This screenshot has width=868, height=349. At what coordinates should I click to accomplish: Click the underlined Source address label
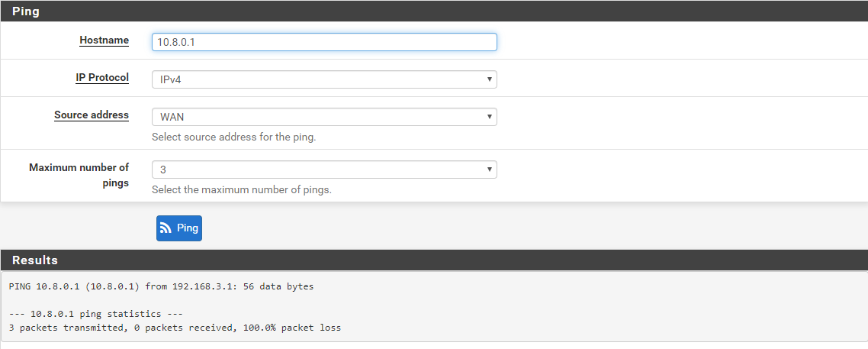click(x=92, y=115)
